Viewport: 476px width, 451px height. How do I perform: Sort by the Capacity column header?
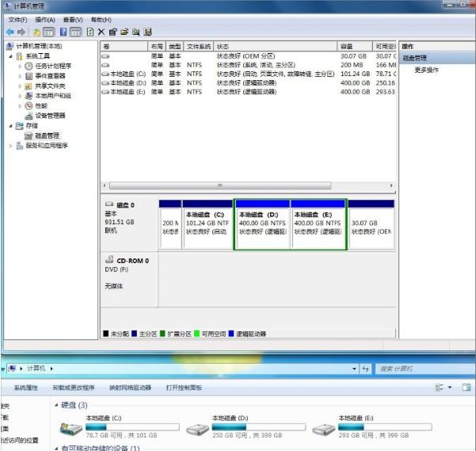coord(355,47)
